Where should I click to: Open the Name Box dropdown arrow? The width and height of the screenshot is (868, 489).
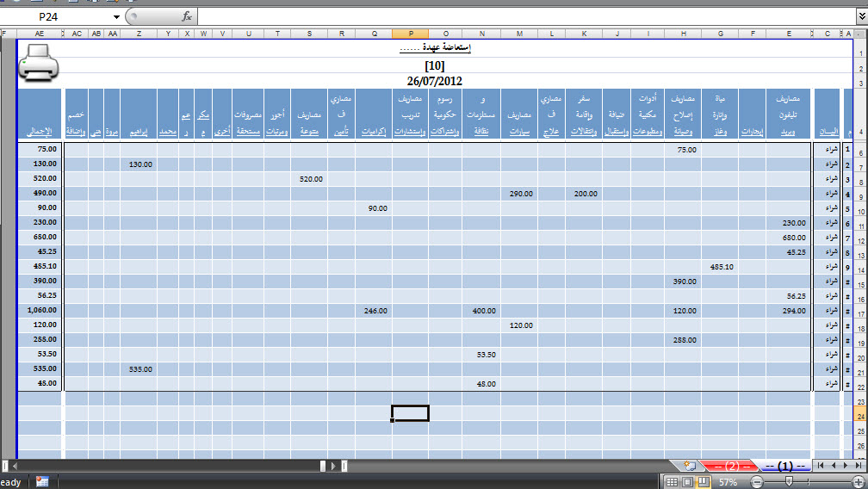116,17
